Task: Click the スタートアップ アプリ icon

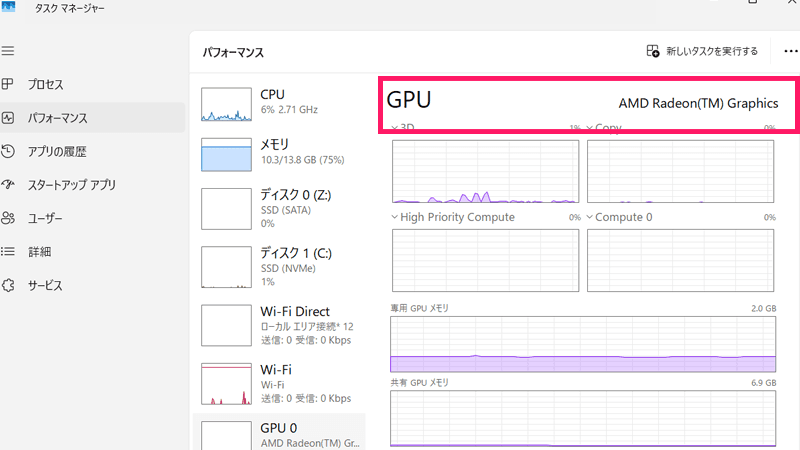Action: coord(8,185)
